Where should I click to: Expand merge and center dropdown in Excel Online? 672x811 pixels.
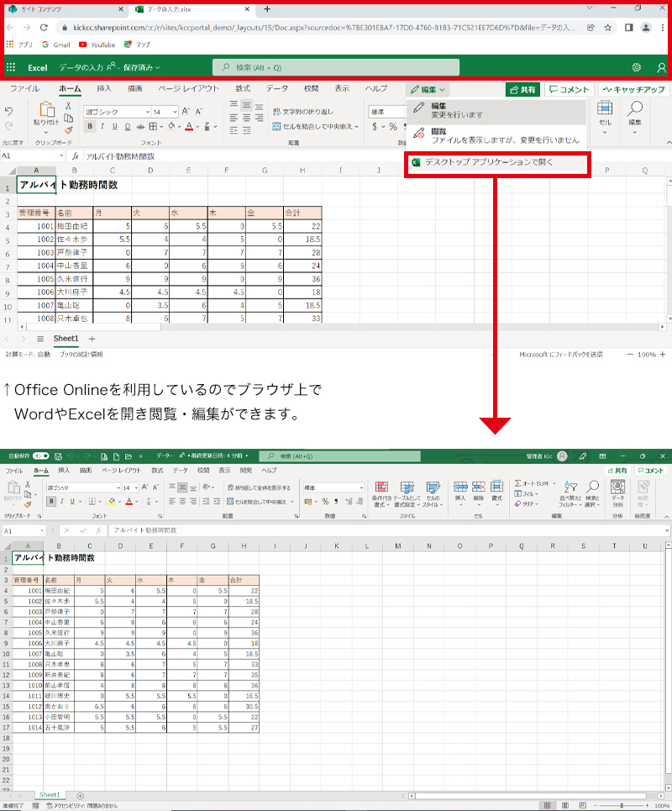click(357, 126)
